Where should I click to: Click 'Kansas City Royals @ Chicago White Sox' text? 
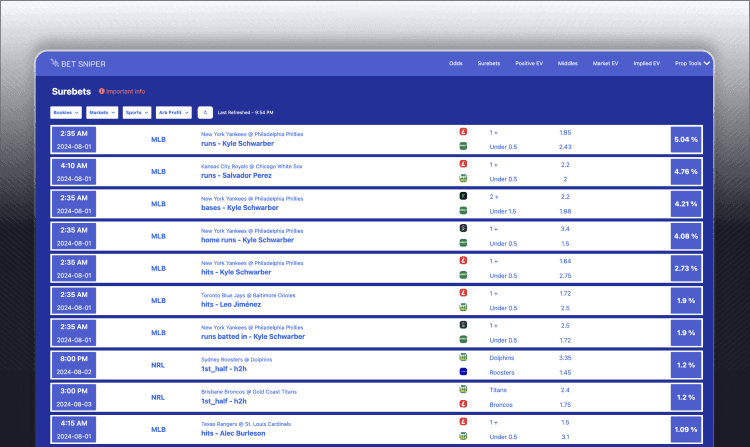(x=252, y=166)
